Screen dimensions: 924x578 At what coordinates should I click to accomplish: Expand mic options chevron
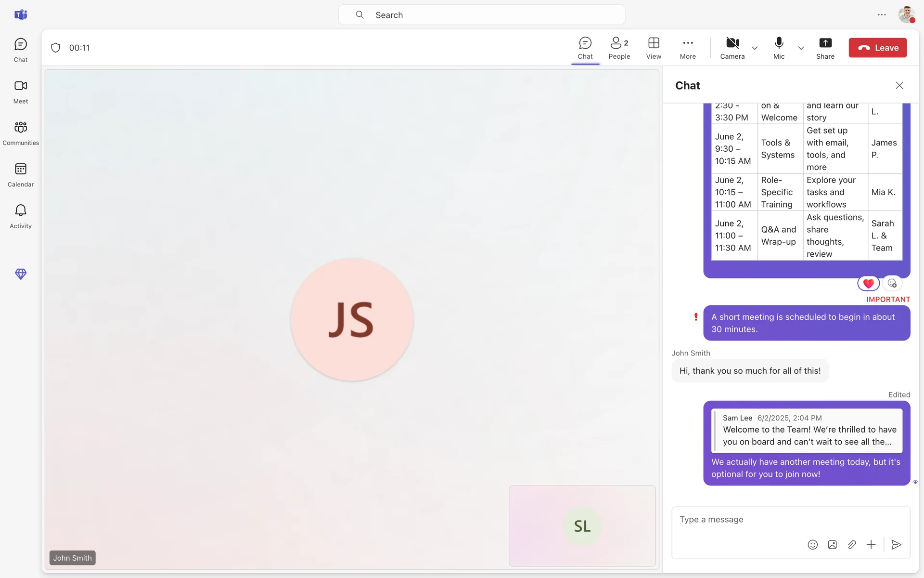pyautogui.click(x=801, y=48)
